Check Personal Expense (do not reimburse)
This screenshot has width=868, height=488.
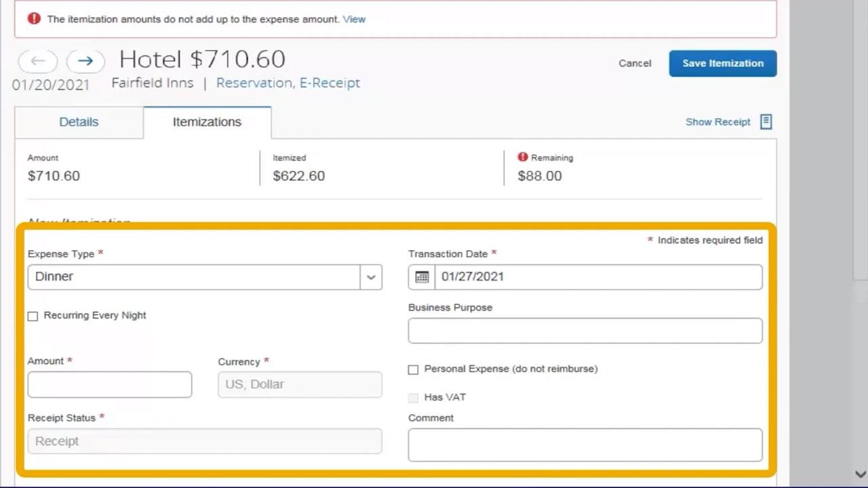click(x=413, y=369)
